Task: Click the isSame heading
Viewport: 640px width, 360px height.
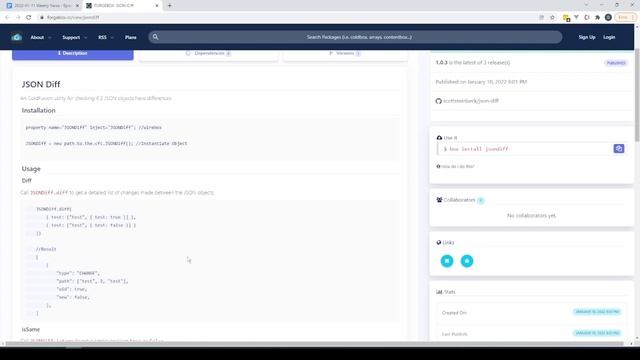Action: [31, 329]
